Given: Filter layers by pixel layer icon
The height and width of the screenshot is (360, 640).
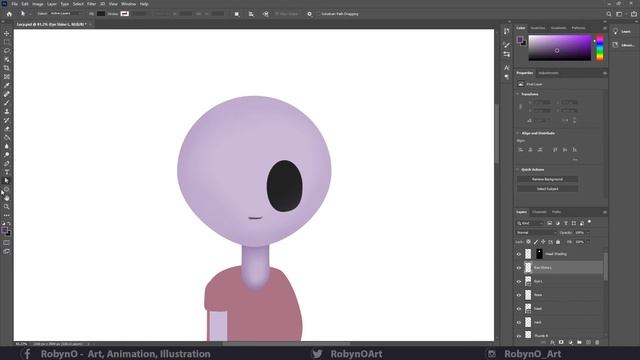Looking at the screenshot, I should click(x=549, y=223).
